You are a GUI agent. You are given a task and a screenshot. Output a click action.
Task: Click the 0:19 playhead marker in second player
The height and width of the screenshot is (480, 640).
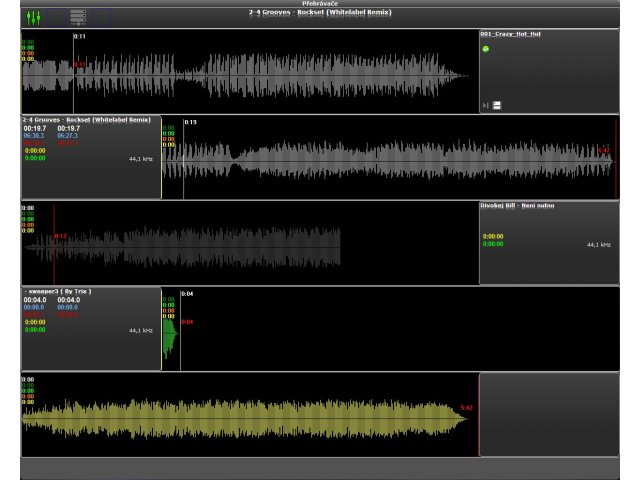point(190,123)
